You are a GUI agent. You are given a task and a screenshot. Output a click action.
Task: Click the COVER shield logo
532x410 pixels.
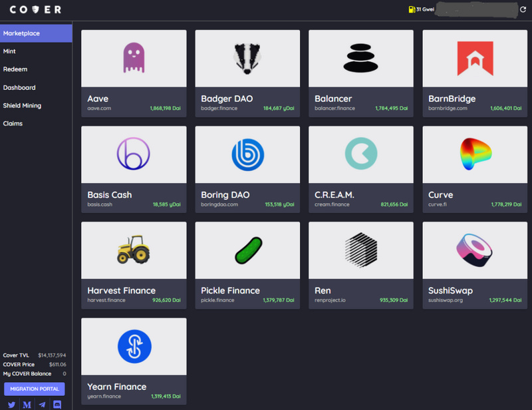click(35, 9)
